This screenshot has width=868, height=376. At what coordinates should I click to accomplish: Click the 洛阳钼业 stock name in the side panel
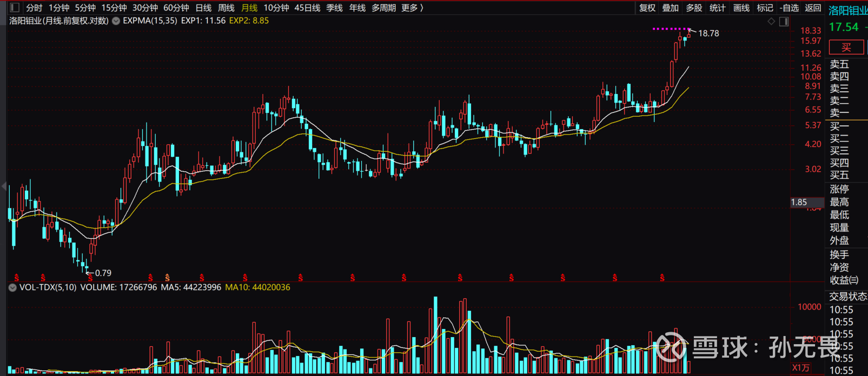coord(848,10)
